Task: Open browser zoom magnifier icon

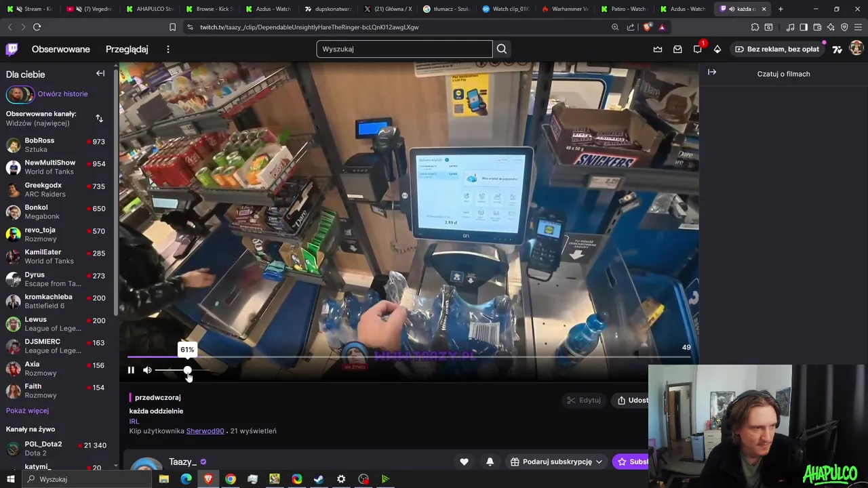Action: click(615, 27)
